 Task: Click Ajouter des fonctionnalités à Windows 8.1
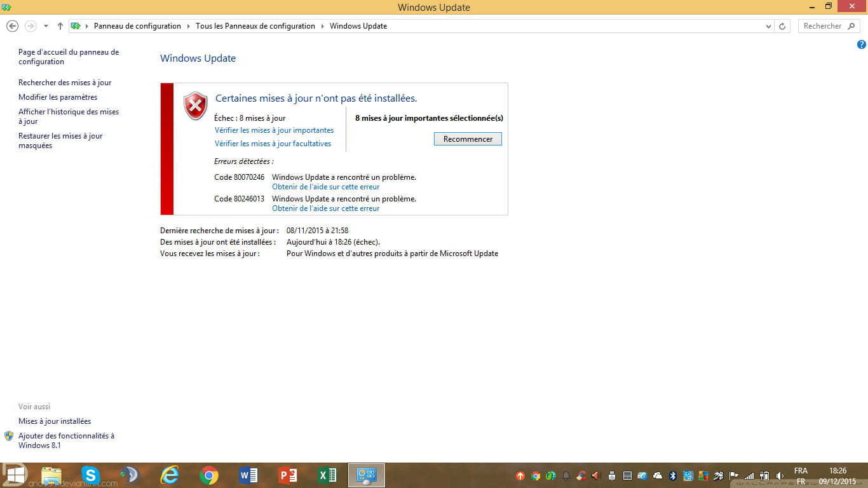click(66, 440)
